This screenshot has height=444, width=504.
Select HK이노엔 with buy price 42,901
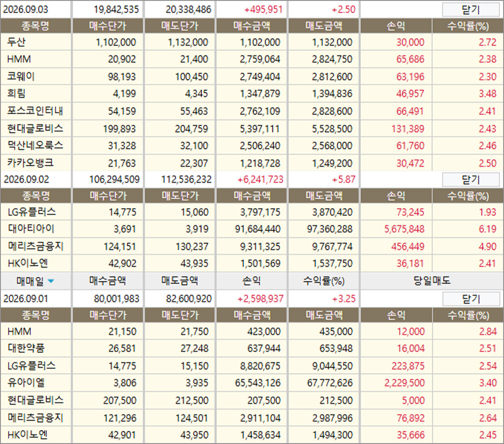click(x=28, y=435)
